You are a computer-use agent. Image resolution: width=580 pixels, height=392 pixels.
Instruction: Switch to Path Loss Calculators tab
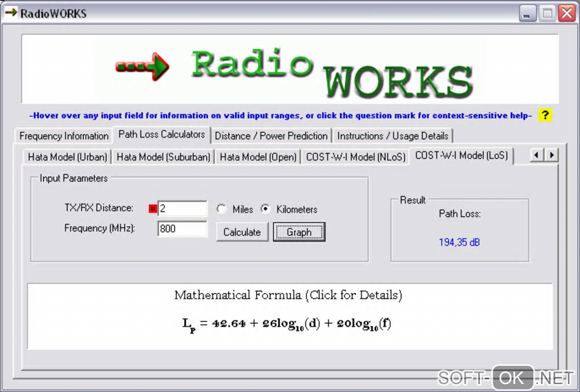pyautogui.click(x=161, y=135)
